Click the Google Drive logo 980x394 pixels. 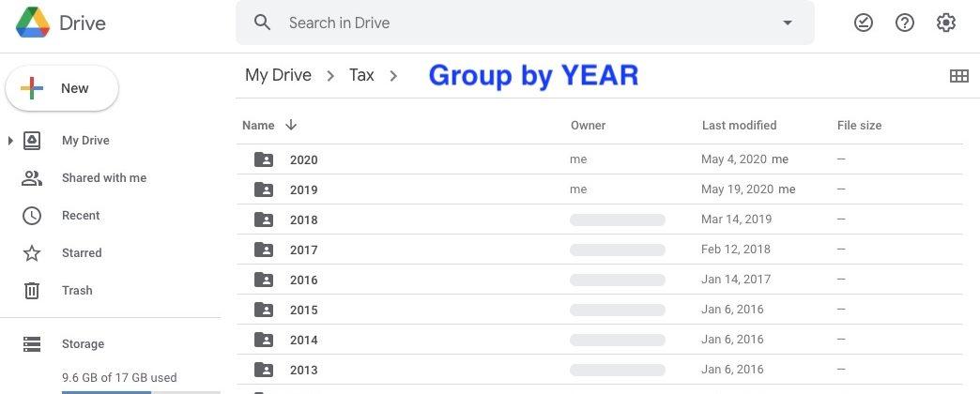point(34,23)
